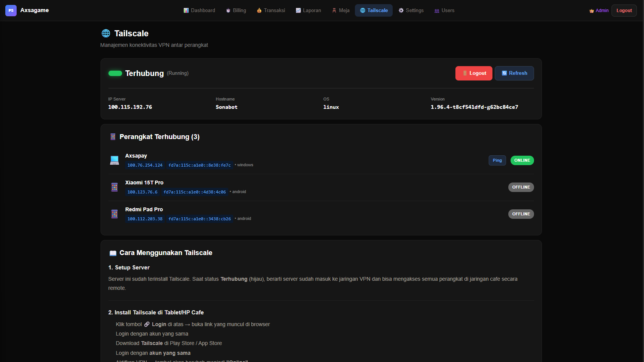Screen dimensions: 644x362
Task: Click Axsapay's IPv4 address 100.76.254.124
Action: (x=145, y=166)
